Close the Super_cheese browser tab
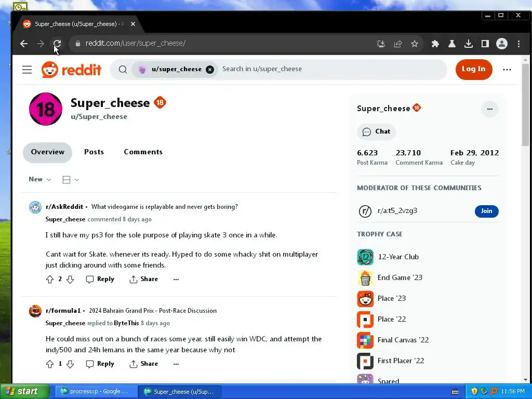Viewport: 532px width, 399px height. coord(133,24)
